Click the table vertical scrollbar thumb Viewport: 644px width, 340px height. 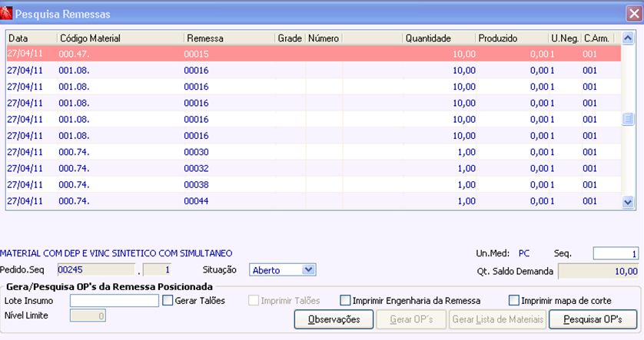pos(628,119)
